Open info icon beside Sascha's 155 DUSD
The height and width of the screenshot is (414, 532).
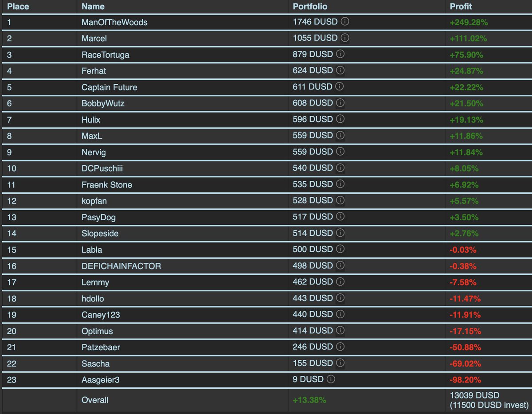pos(340,363)
